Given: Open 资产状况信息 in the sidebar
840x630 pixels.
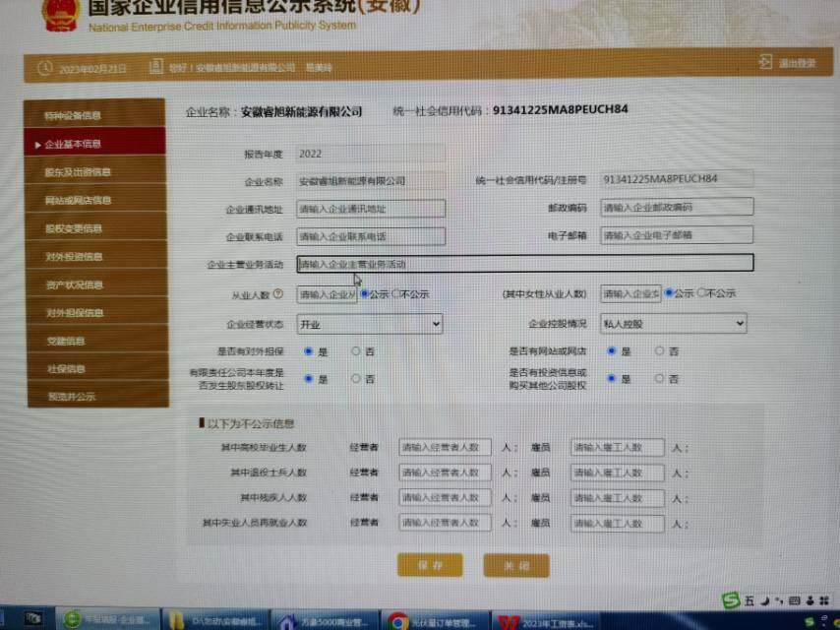Looking at the screenshot, I should (97, 284).
